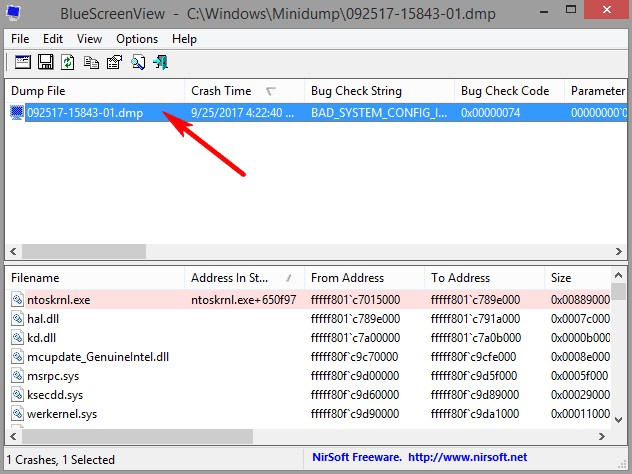The width and height of the screenshot is (632, 474).
Task: Click the Advanced Options toolbar icon
Action: [23, 62]
